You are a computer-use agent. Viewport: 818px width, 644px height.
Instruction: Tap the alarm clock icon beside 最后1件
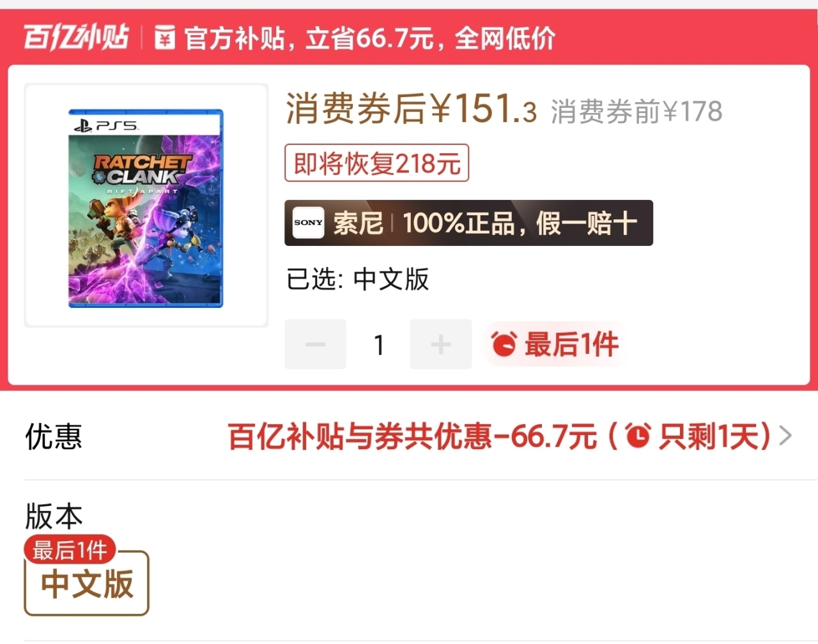point(504,344)
